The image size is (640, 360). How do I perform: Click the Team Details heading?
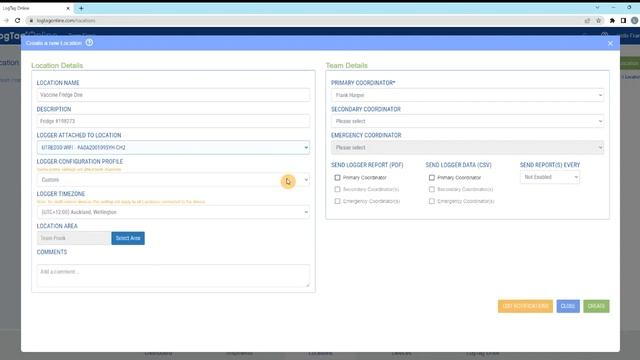tap(347, 65)
